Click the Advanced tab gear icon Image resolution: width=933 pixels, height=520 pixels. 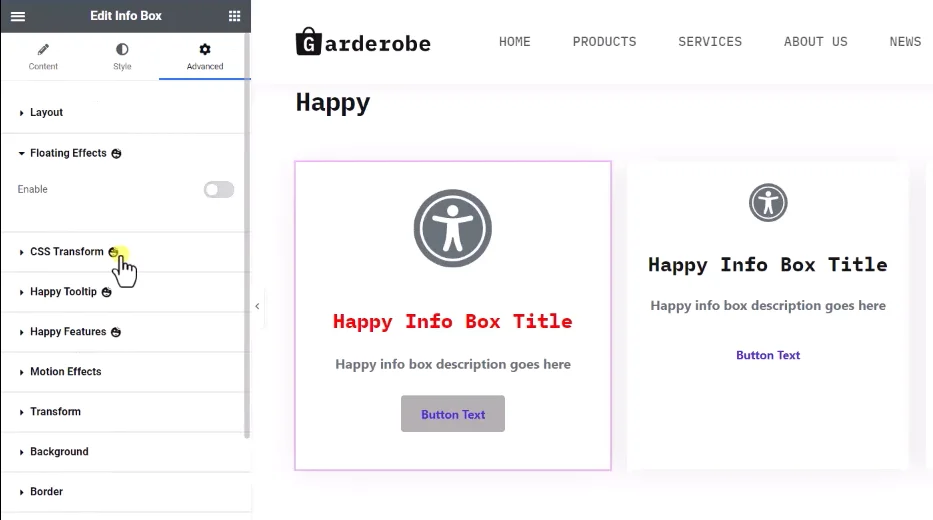205,49
